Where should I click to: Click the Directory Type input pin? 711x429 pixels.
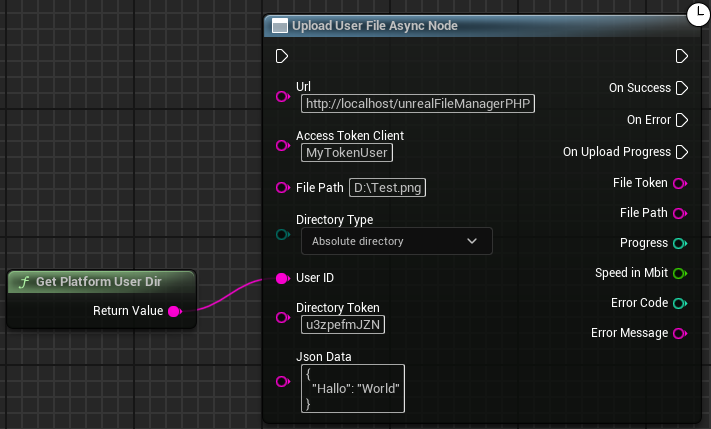coord(282,234)
